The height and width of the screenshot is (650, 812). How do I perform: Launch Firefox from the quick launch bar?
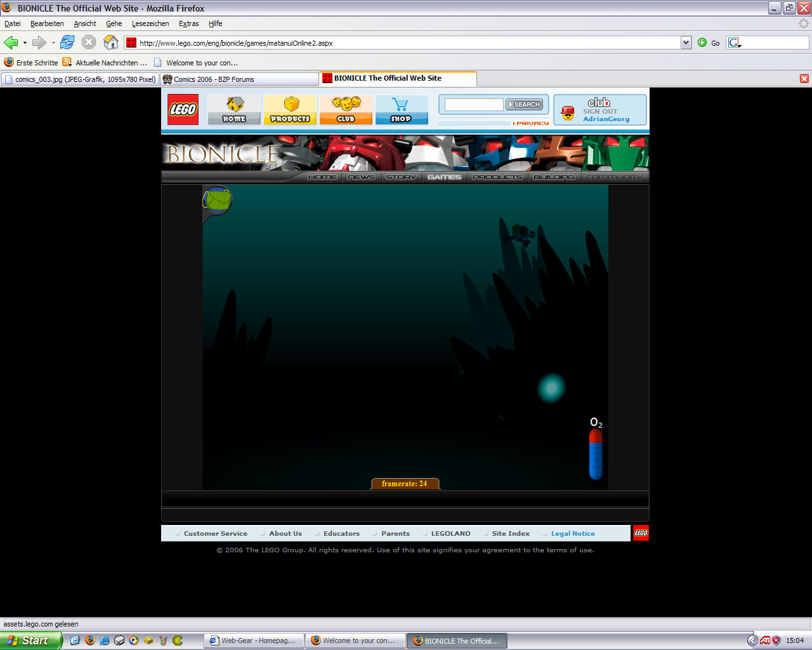pos(90,640)
